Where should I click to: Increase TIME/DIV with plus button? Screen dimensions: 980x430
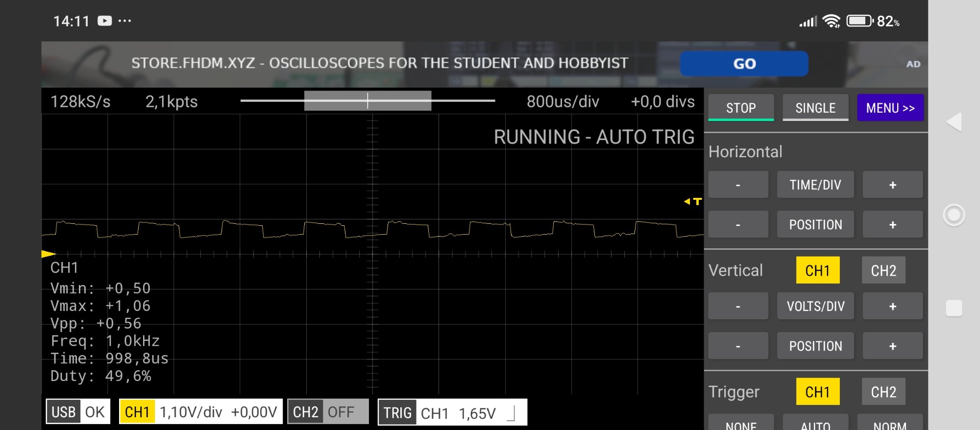coord(892,185)
